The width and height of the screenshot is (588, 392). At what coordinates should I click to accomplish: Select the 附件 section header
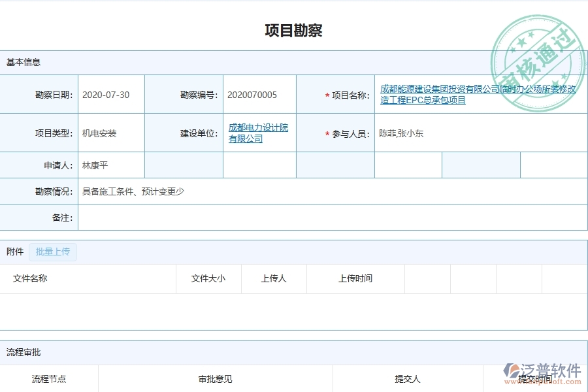pyautogui.click(x=14, y=252)
